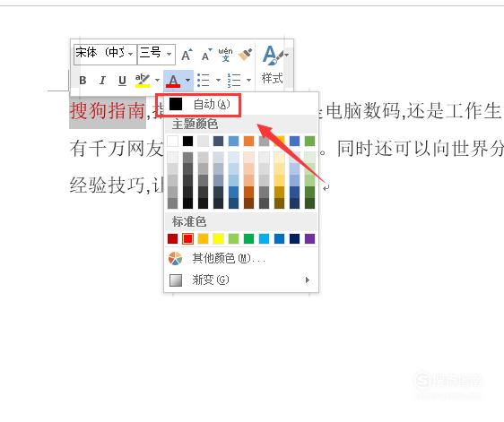Screen dimensions: 504x422
Task: Click the text 有千万网友 in the document
Action: point(117,149)
